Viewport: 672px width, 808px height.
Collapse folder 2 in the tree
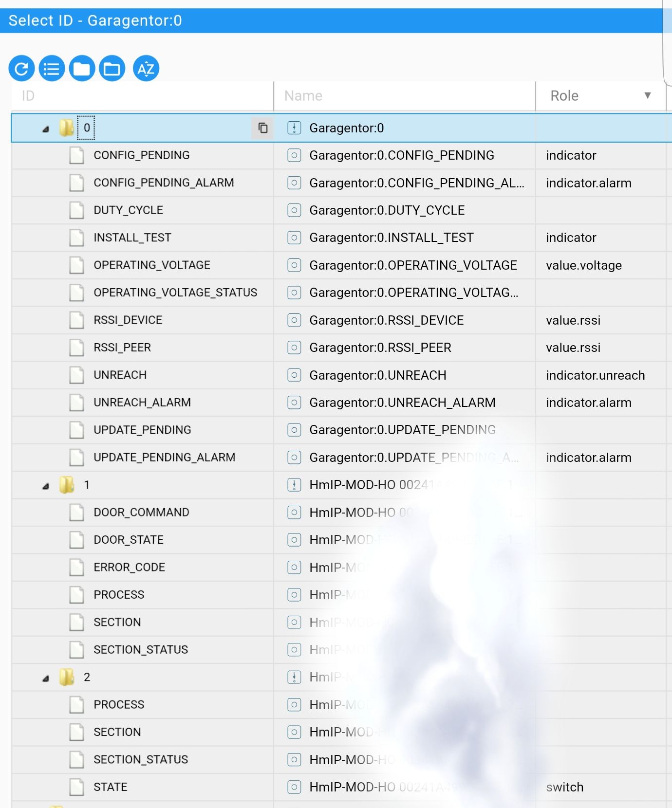point(46,678)
